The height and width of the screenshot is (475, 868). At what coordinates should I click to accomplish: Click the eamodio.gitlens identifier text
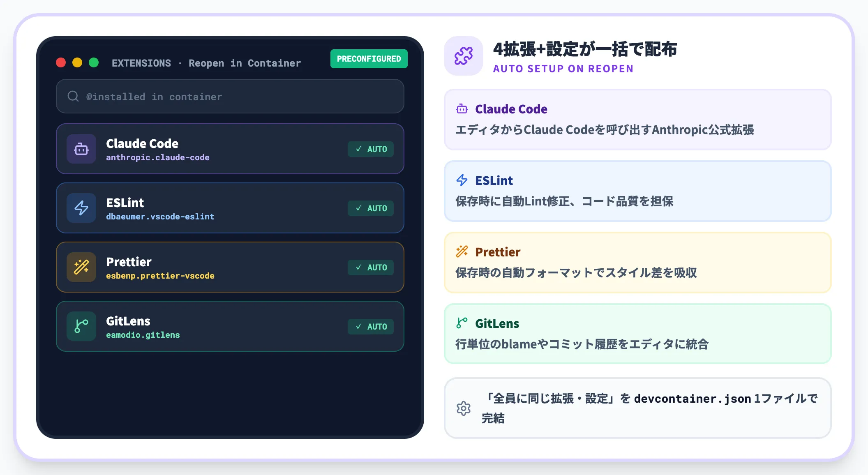[143, 335]
